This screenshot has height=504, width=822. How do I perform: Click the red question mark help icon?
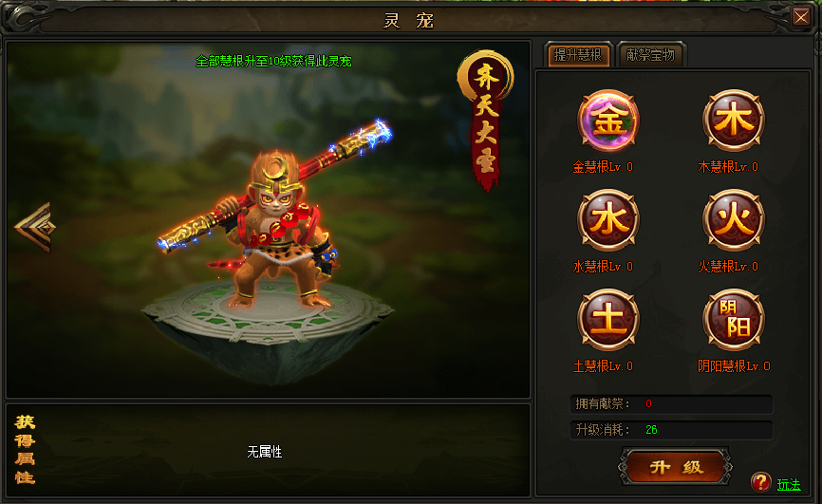pyautogui.click(x=760, y=482)
